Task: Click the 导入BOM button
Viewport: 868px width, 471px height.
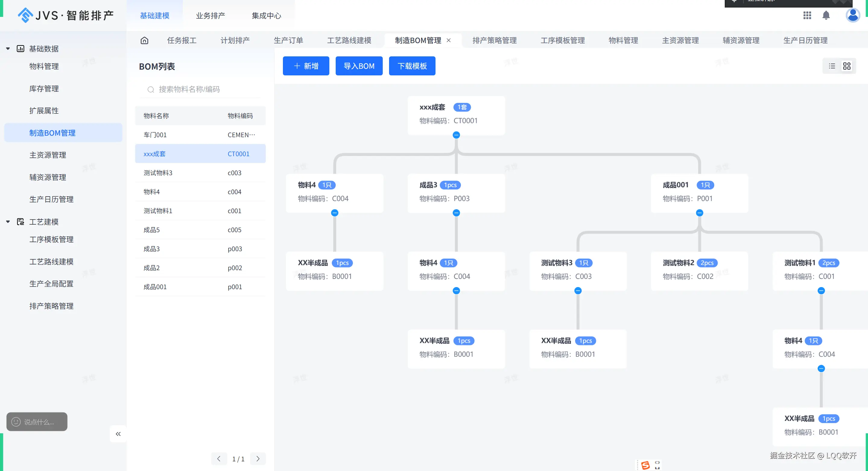Action: 359,66
